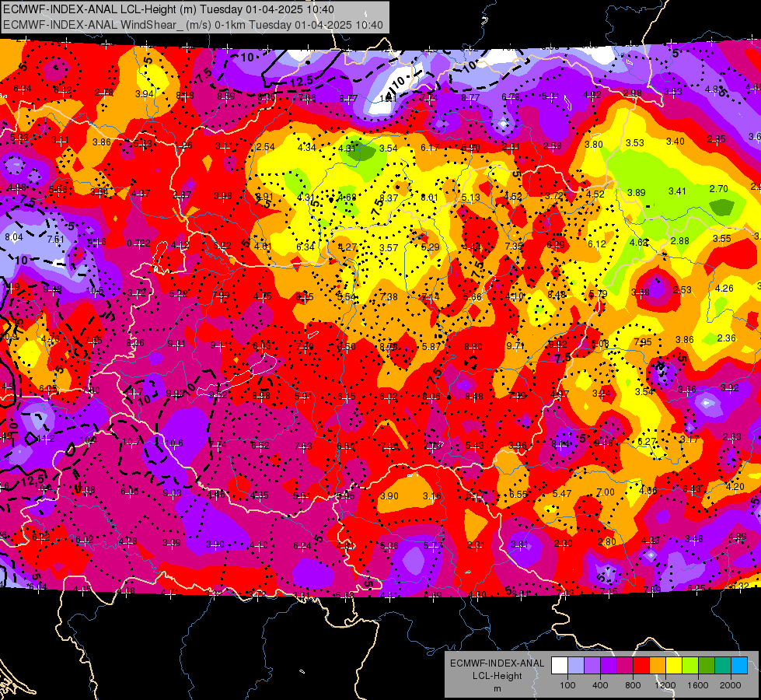Select the wind shear value '5.29'
Viewport: 761px width, 700px height.
click(430, 247)
